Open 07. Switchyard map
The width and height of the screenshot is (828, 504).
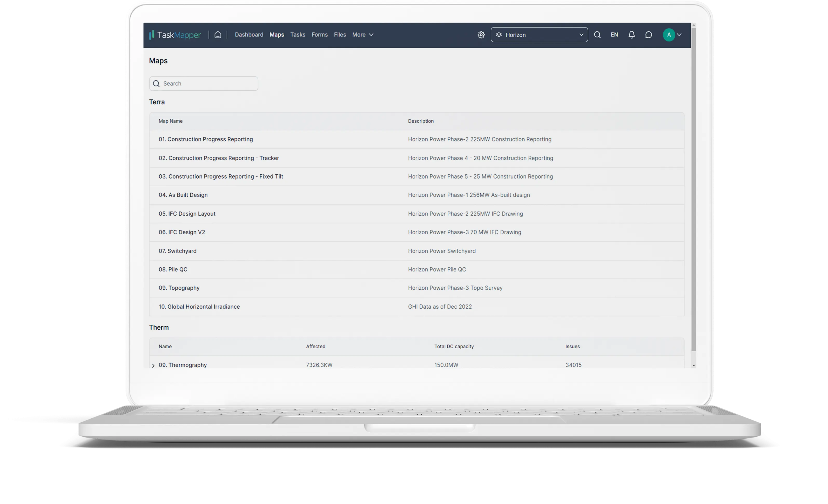point(177,251)
